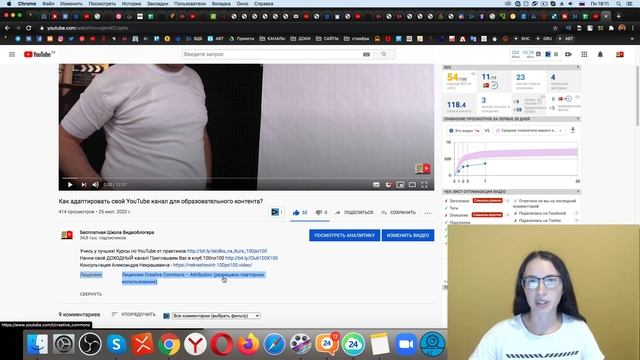Click ПОСМОТРЕТЬ АНАЛИТИКУ button
Image resolution: width=640 pixels, height=360 pixels.
344,235
